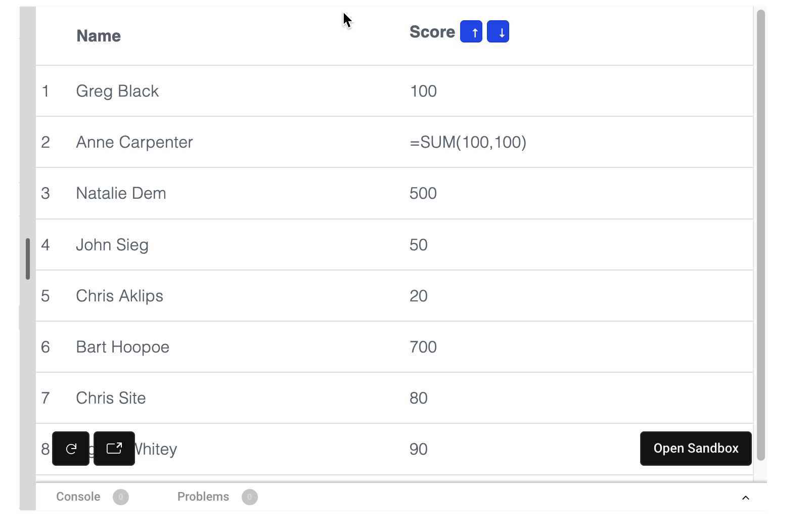Image resolution: width=809 pixels, height=532 pixels.
Task: Collapse the console panel with the chevron
Action: click(x=745, y=498)
